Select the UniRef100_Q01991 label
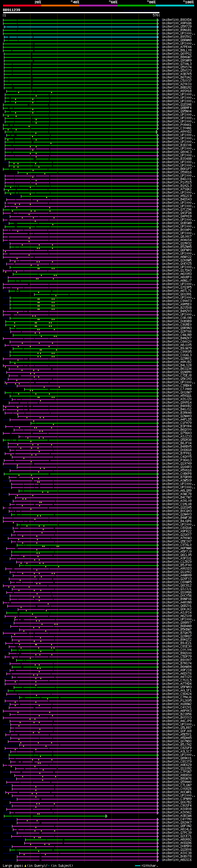 [177, 294]
